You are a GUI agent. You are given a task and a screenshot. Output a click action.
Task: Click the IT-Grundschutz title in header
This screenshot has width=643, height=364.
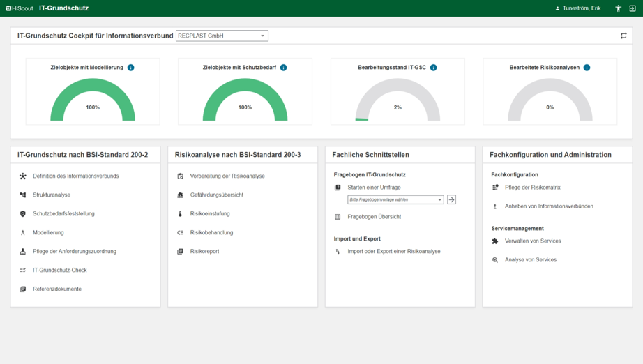click(64, 8)
